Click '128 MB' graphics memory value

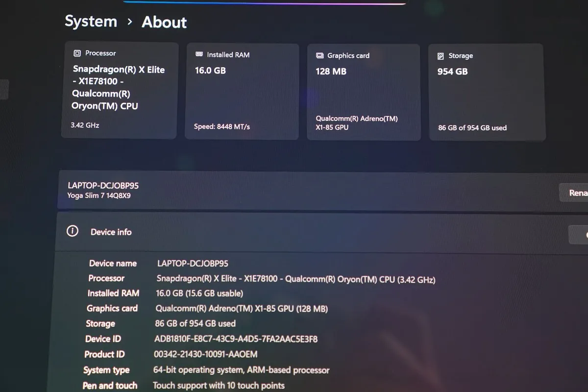point(331,72)
